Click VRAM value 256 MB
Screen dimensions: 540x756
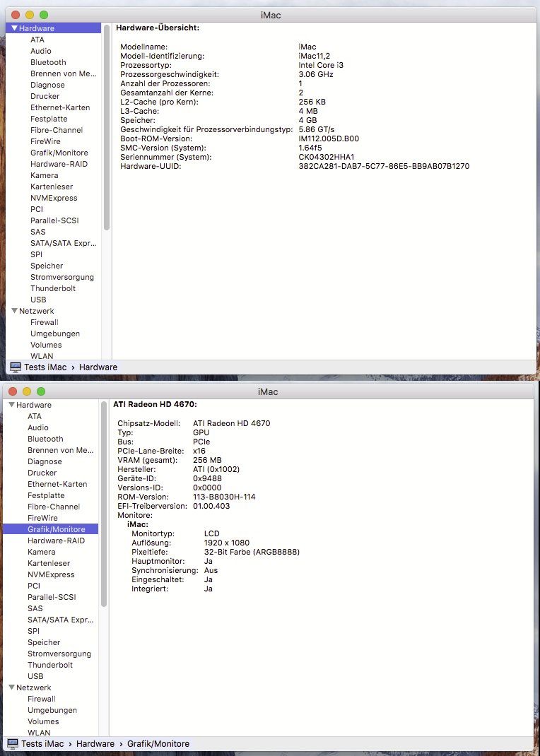tap(207, 460)
